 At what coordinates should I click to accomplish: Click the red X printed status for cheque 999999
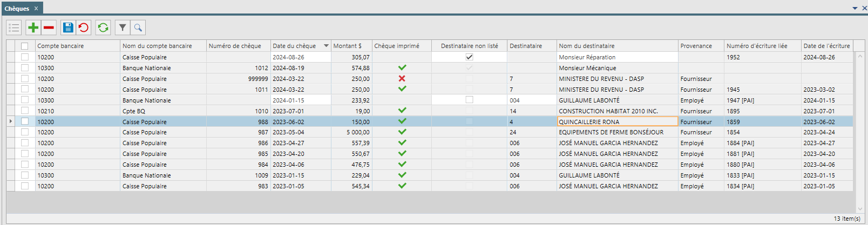402,78
